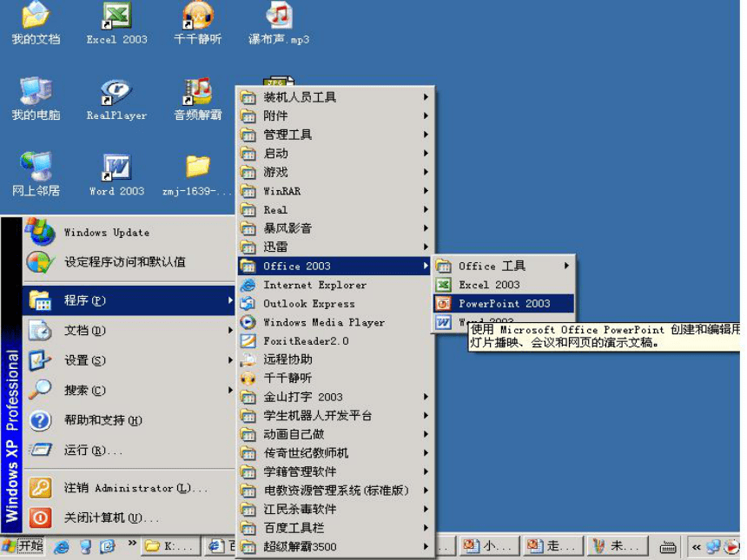Click the FoxitReader2.0 icon in programs list
The height and width of the screenshot is (560, 747).
[248, 341]
